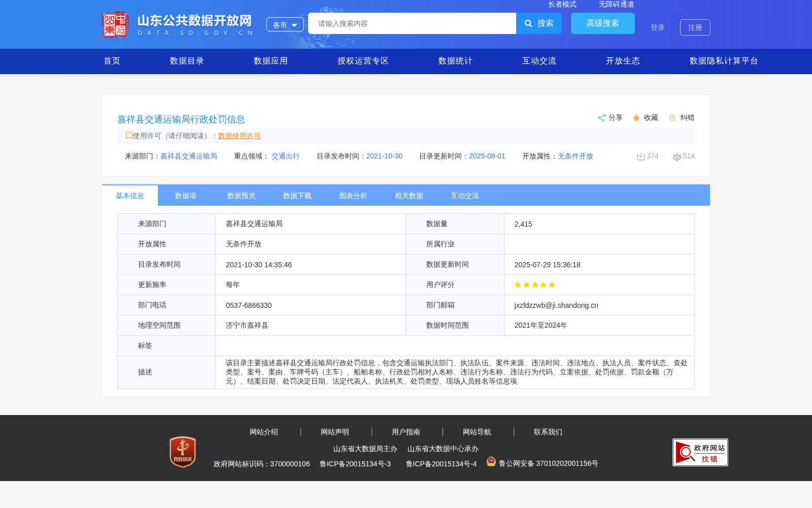The height and width of the screenshot is (508, 812).
Task: Open 网站导航 footer link
Action: click(477, 432)
